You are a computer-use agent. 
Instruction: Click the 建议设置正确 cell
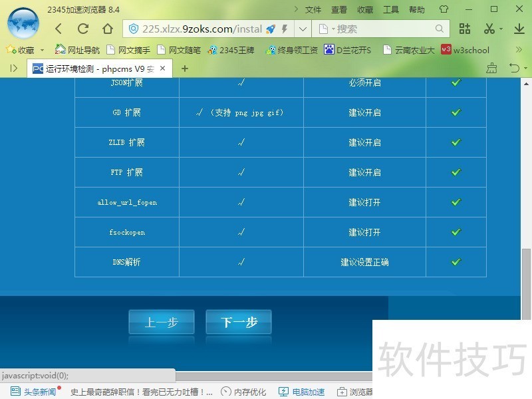[364, 262]
